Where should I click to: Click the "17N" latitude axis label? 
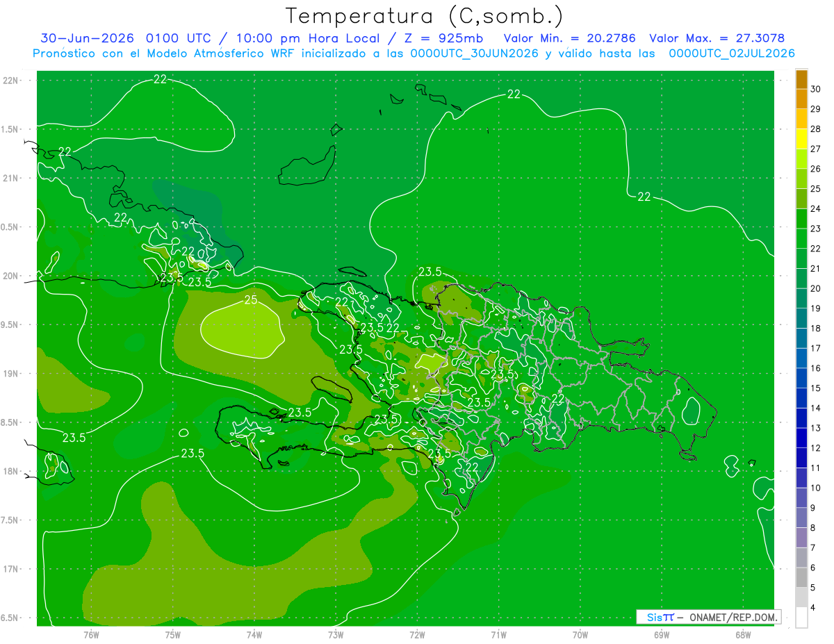(11, 569)
